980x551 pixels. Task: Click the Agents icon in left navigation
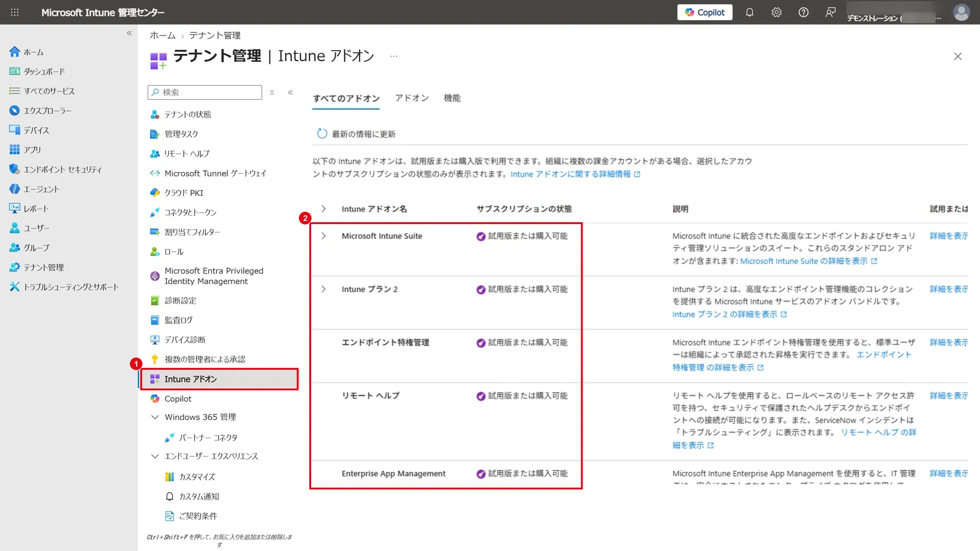click(15, 189)
